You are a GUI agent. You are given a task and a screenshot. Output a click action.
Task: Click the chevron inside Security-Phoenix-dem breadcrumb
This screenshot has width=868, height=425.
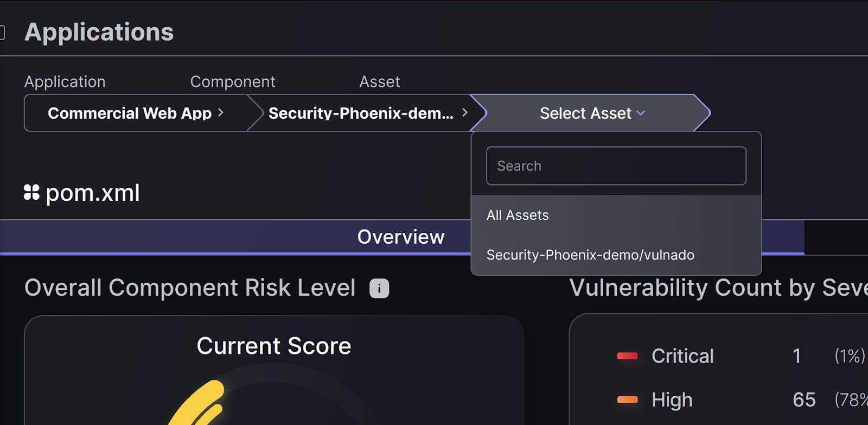pos(464,113)
